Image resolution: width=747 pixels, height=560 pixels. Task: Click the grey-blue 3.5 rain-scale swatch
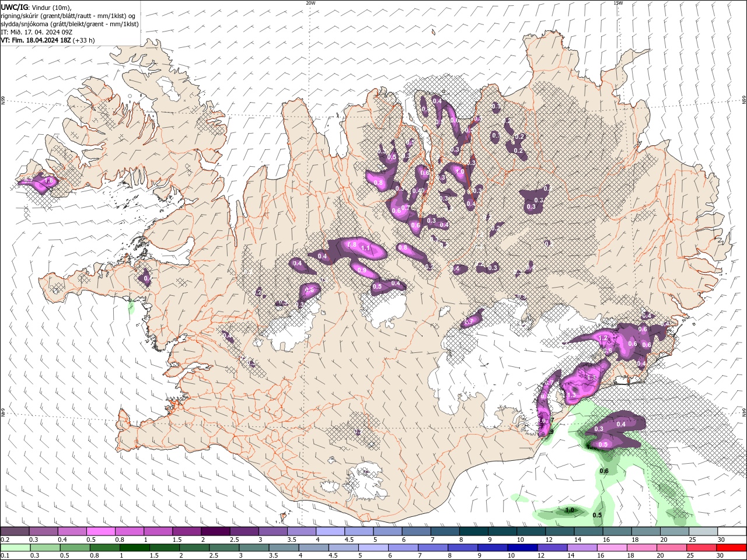(x=283, y=547)
